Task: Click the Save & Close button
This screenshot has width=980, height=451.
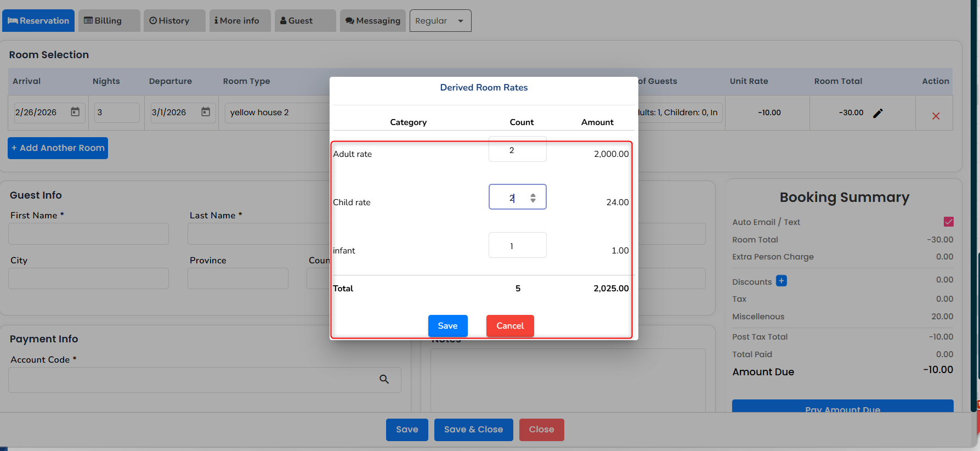Action: click(474, 430)
